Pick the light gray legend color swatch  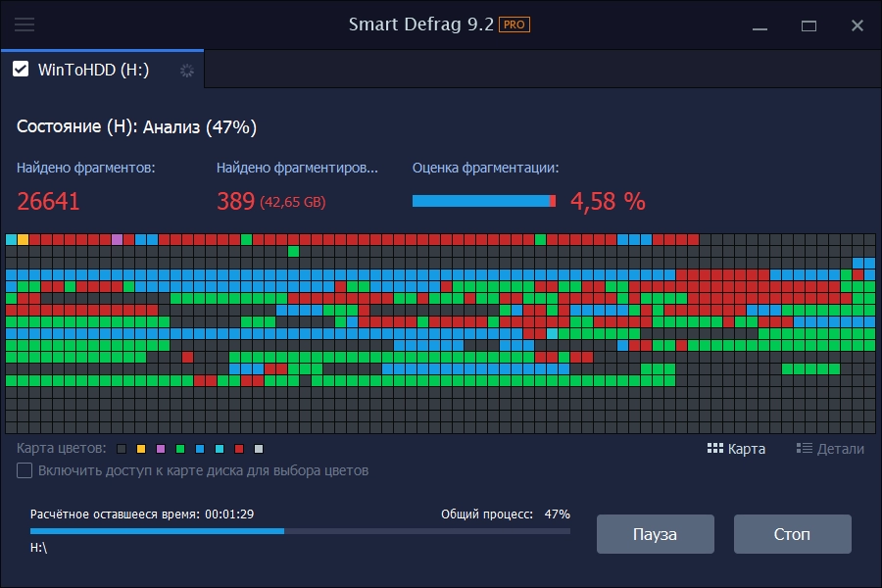(259, 449)
